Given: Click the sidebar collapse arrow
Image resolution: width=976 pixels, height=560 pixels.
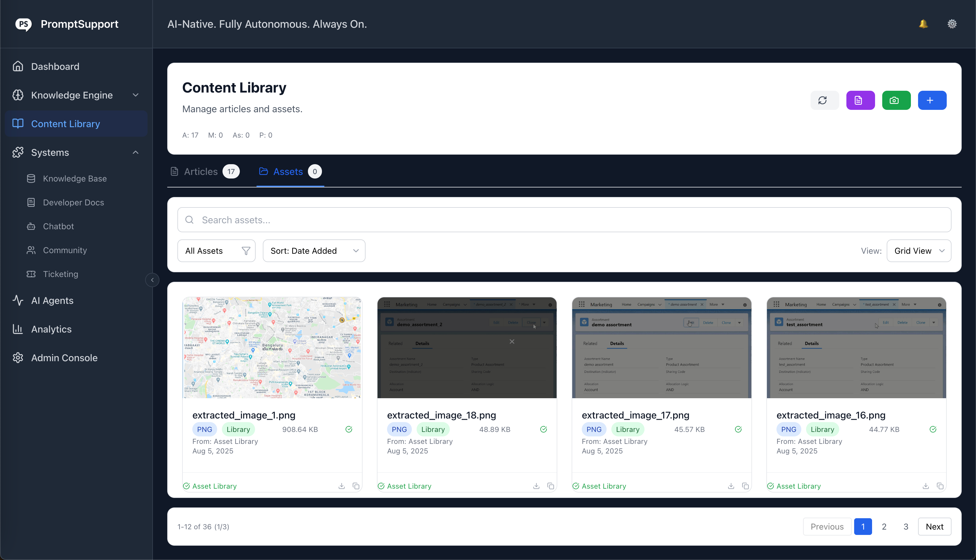Looking at the screenshot, I should click(152, 280).
